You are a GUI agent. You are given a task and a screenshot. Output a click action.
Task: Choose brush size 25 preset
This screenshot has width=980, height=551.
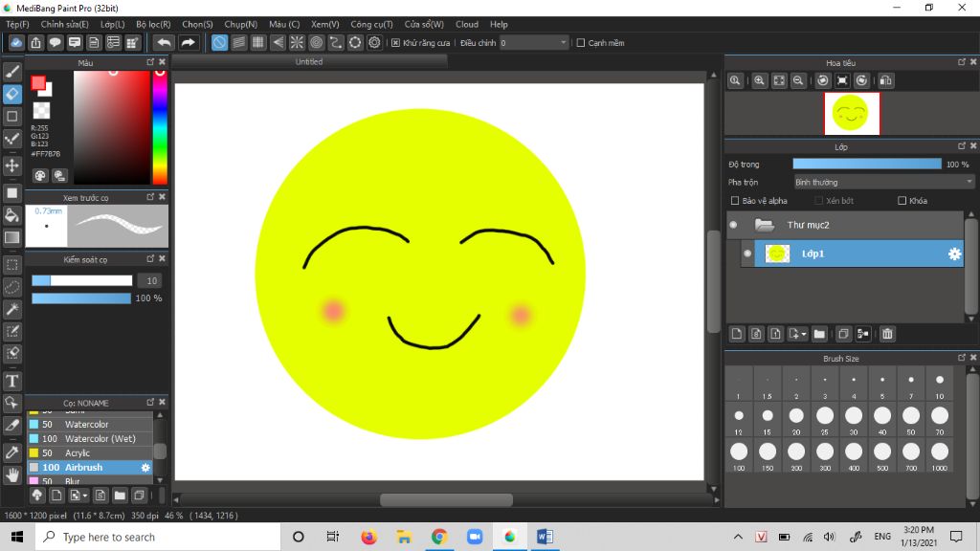825,420
